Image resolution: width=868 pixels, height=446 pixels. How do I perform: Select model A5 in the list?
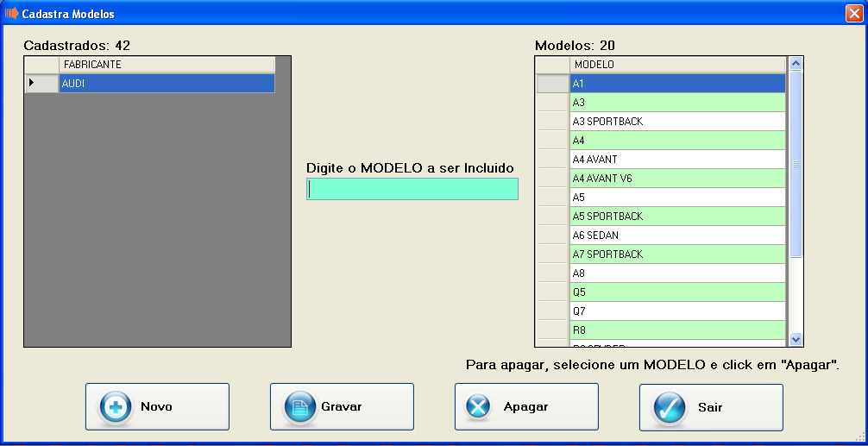click(x=677, y=197)
